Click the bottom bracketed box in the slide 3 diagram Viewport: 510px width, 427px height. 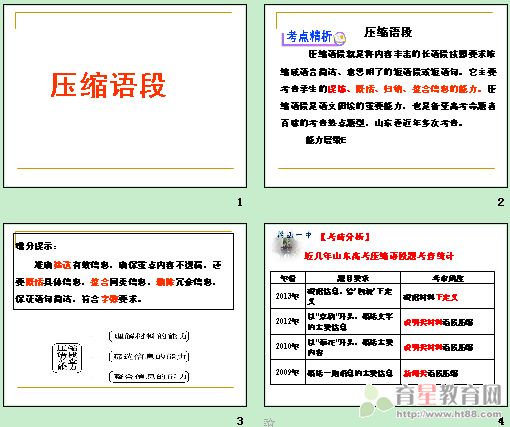[149, 377]
